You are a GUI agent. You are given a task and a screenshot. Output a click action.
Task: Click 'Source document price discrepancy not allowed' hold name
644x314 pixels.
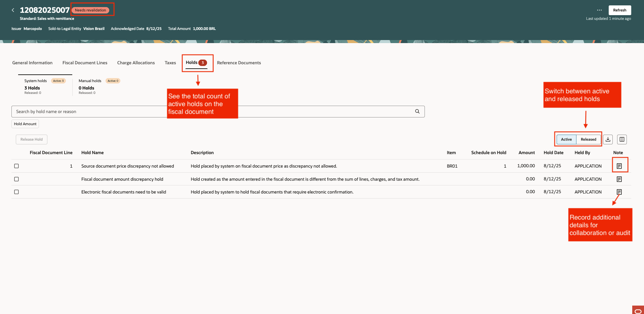coord(128,166)
